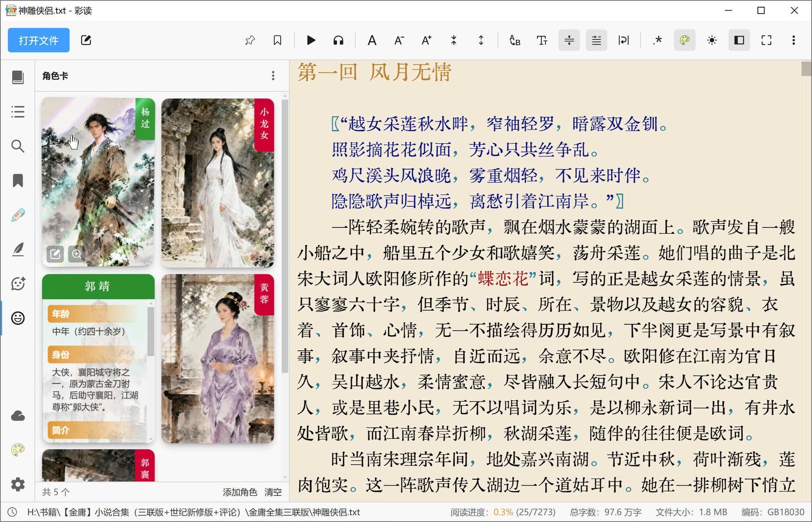
Task: Click the 简介 label in 郭靖 card
Action: point(60,430)
